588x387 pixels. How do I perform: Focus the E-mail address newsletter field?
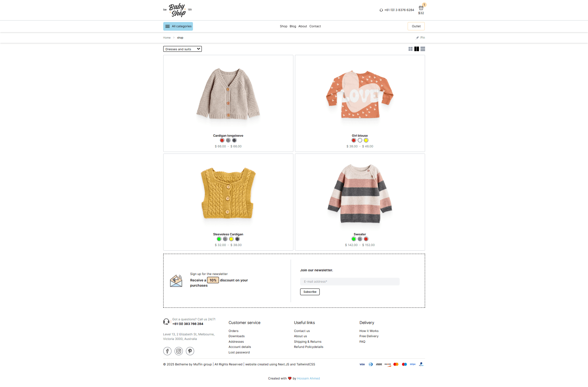[350, 282]
